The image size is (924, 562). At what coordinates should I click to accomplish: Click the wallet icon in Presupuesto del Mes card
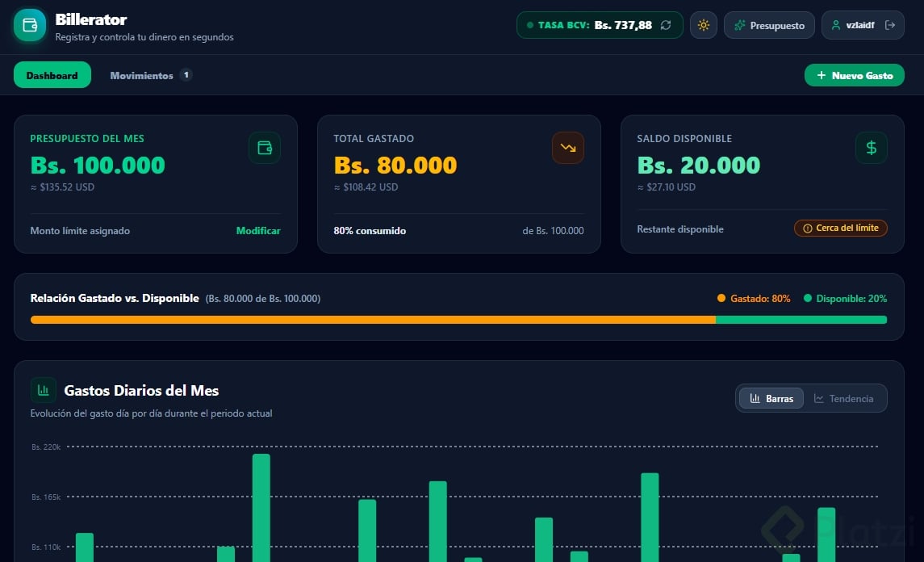point(265,148)
